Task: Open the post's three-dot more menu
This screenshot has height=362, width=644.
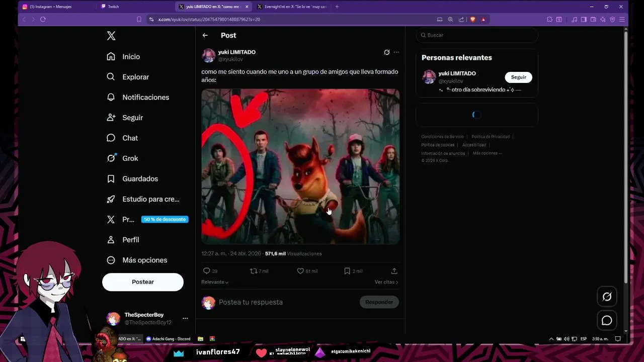Action: [396, 52]
